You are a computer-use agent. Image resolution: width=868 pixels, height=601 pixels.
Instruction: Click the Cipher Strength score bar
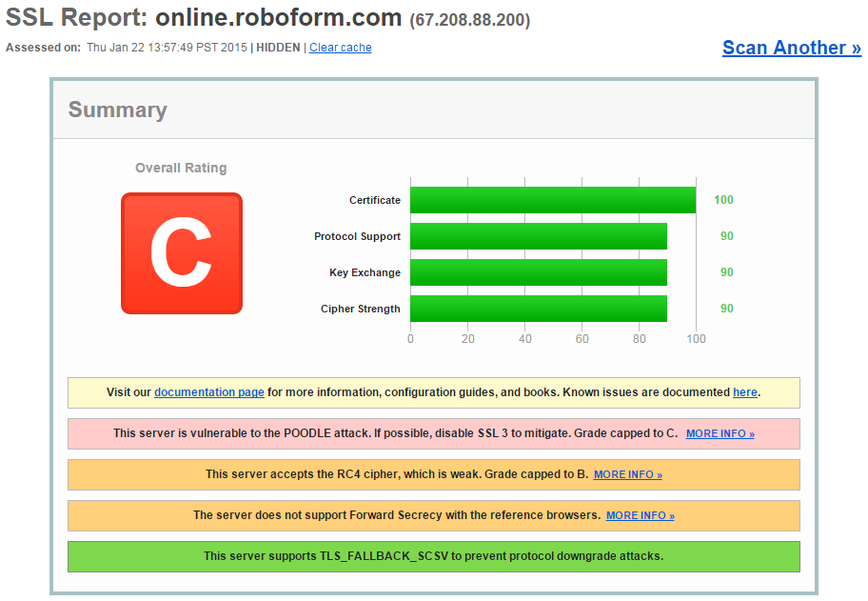tap(538, 309)
